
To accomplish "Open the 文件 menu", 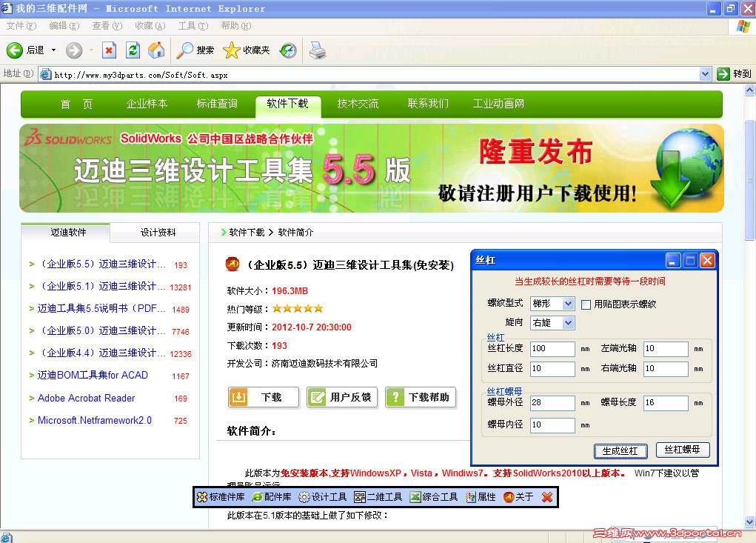I will [21, 26].
